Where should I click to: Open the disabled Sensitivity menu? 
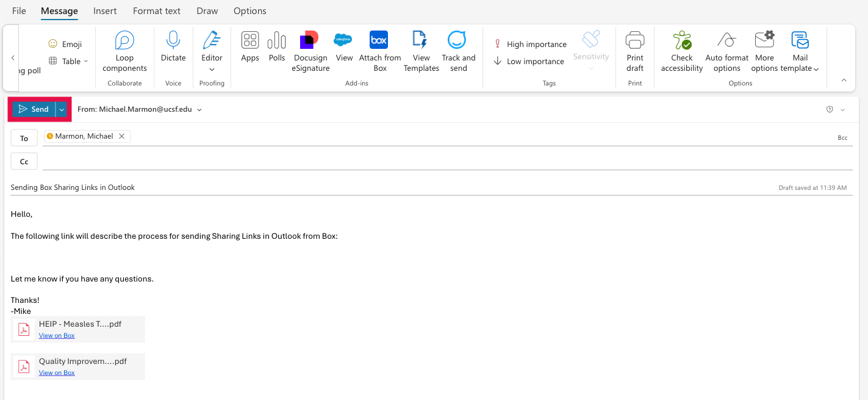(591, 50)
